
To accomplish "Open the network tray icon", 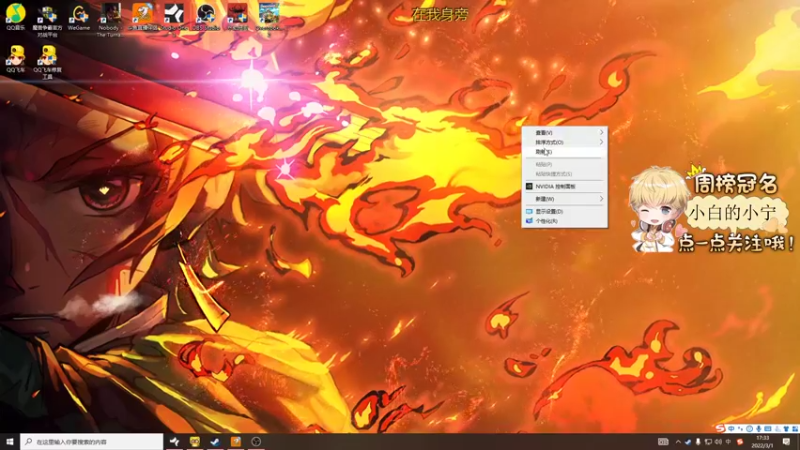I will [x=708, y=442].
